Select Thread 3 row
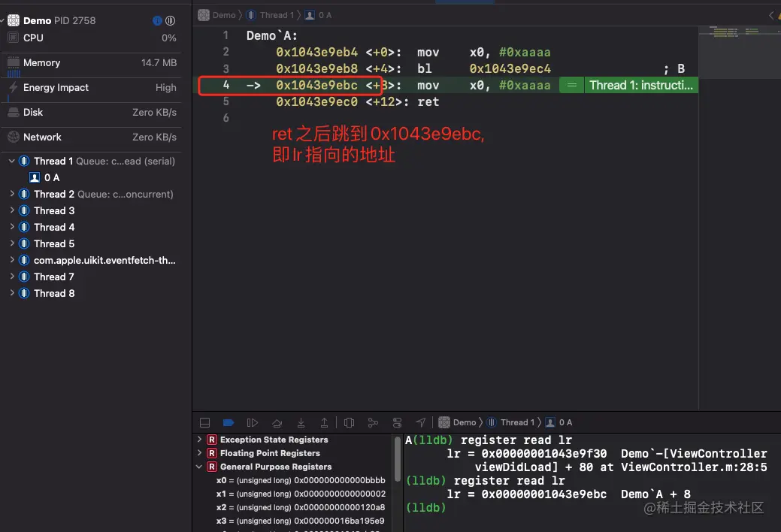The width and height of the screenshot is (781, 532). (92, 210)
